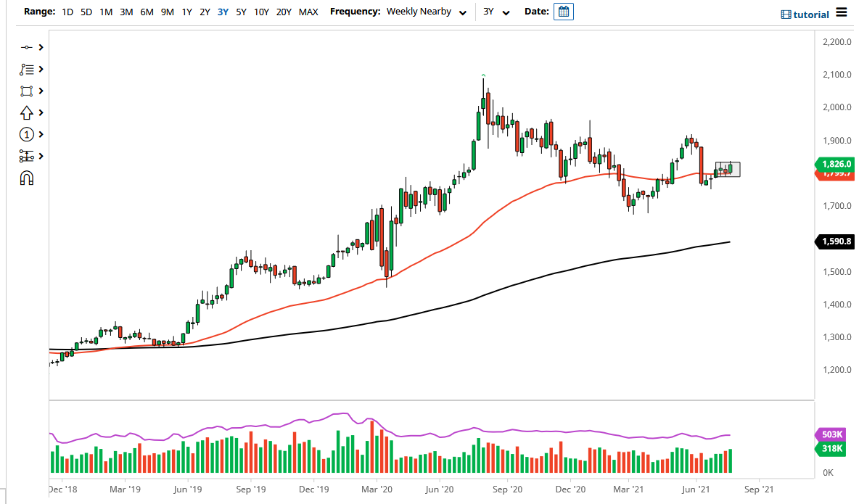Select the arrow drawing tool
This screenshot has height=504, width=859.
point(28,112)
